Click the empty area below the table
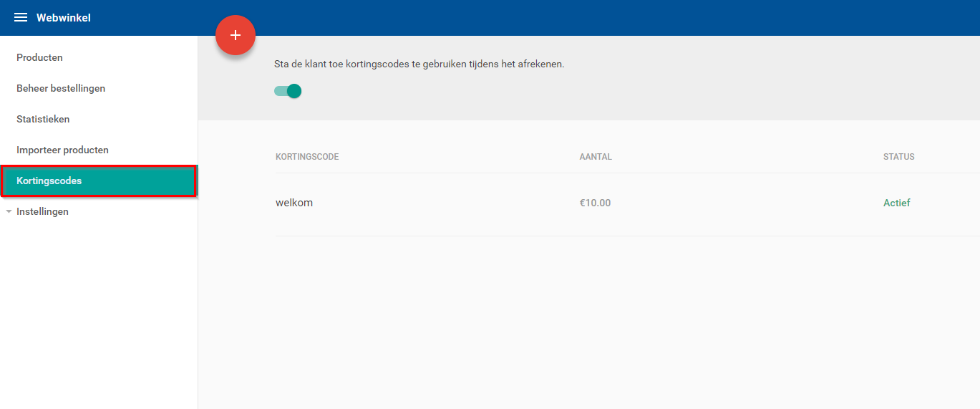 pyautogui.click(x=588, y=322)
